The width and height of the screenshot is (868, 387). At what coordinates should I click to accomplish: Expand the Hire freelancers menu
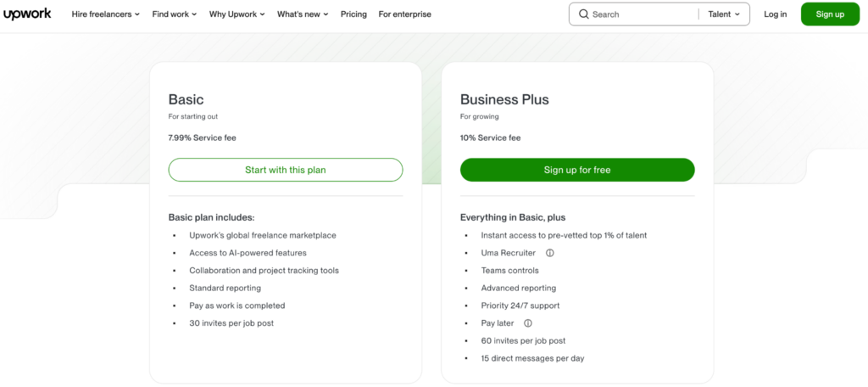(x=106, y=14)
